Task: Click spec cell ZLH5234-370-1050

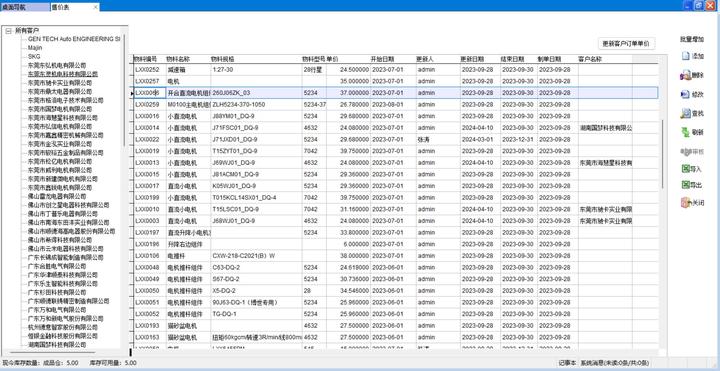Action: [256, 105]
